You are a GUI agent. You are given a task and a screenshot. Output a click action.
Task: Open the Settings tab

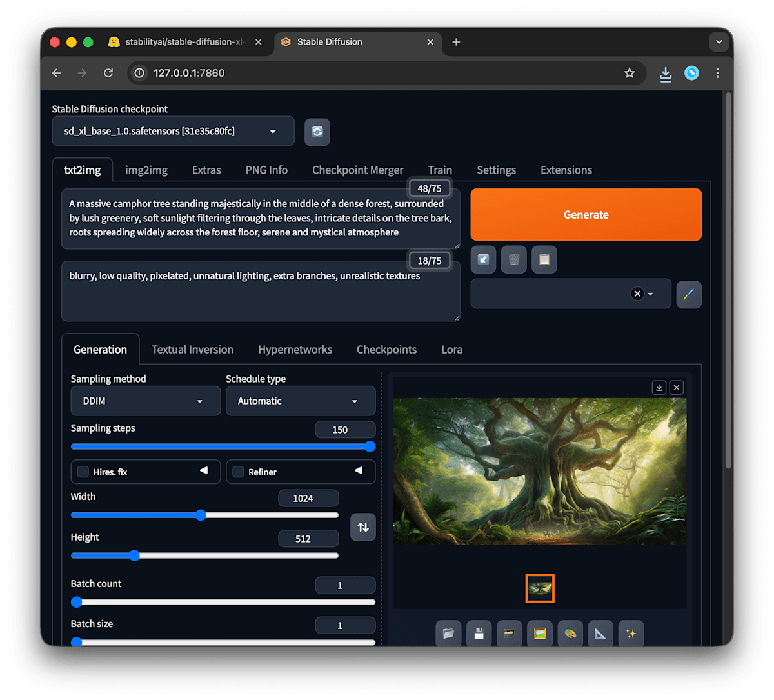click(496, 170)
